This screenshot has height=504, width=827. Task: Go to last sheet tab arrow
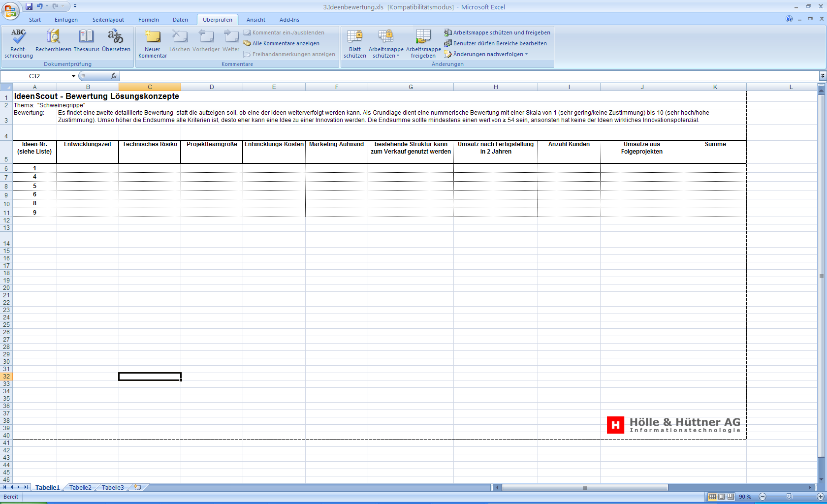(x=26, y=487)
